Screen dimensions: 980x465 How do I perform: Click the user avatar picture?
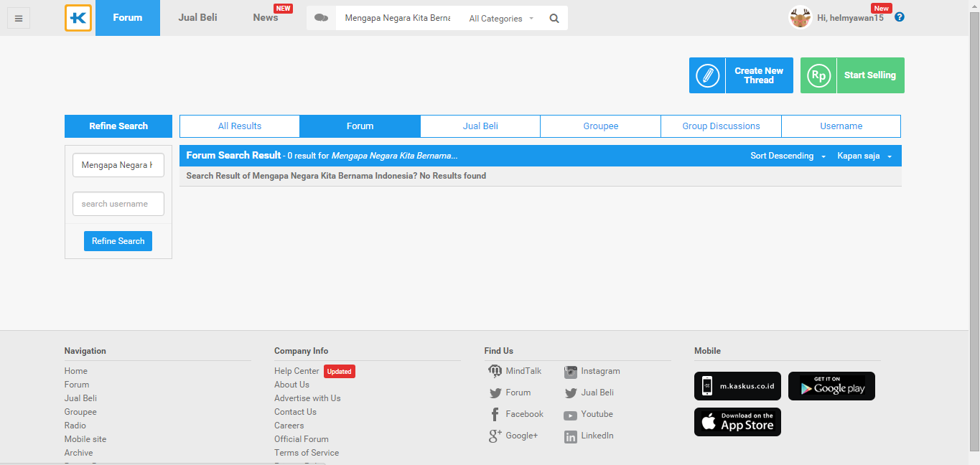click(800, 18)
